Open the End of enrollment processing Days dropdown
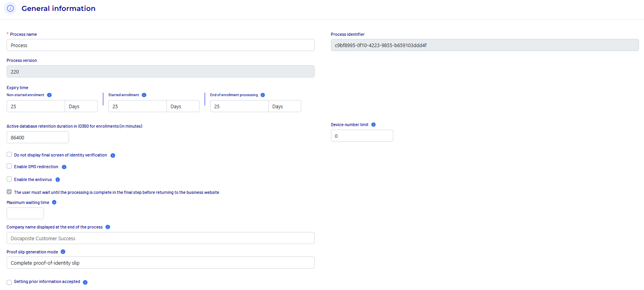Image resolution: width=644 pixels, height=290 pixels. (x=285, y=106)
